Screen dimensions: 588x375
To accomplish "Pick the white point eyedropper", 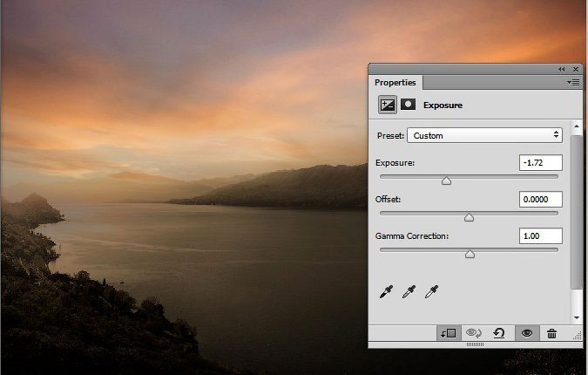I will coord(431,291).
